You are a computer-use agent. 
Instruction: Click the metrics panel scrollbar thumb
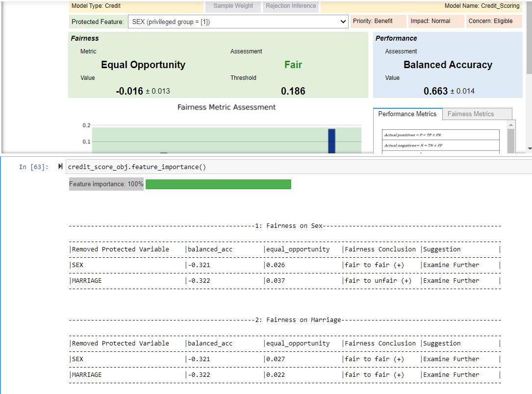pyautogui.click(x=510, y=141)
